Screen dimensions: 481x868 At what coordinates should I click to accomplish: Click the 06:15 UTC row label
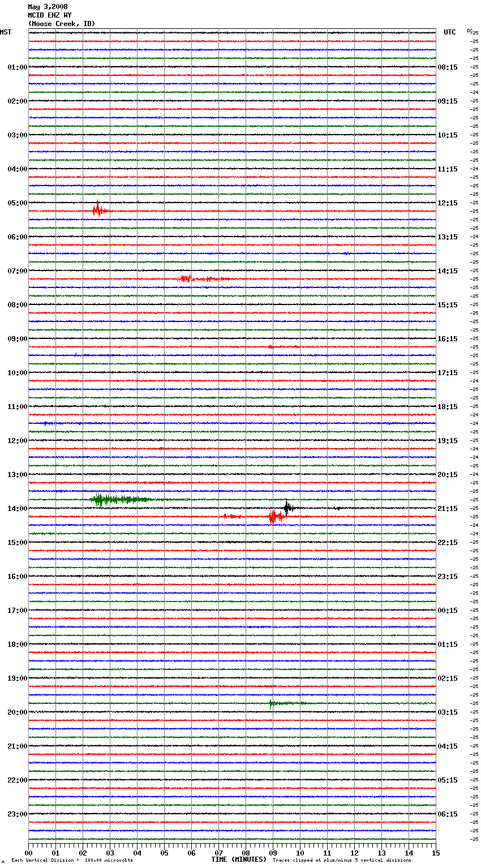tap(448, 814)
